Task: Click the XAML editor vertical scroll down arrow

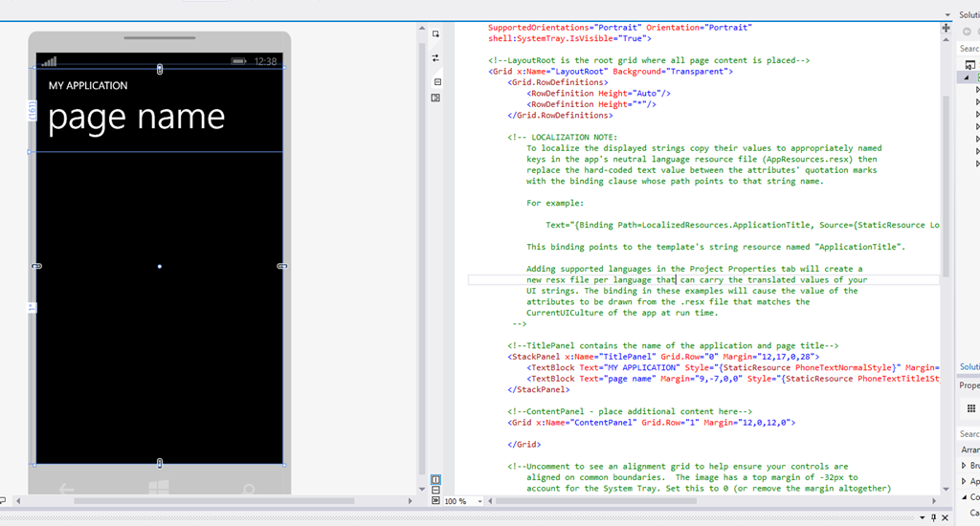Action: [x=946, y=489]
